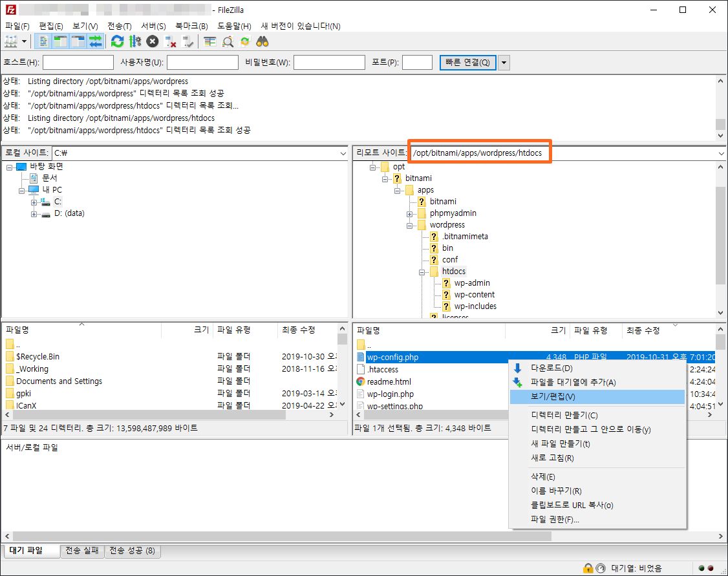Screen dimensions: 728x576
Task: Open the Site Manager dropdown arrow
Action: tap(24, 42)
